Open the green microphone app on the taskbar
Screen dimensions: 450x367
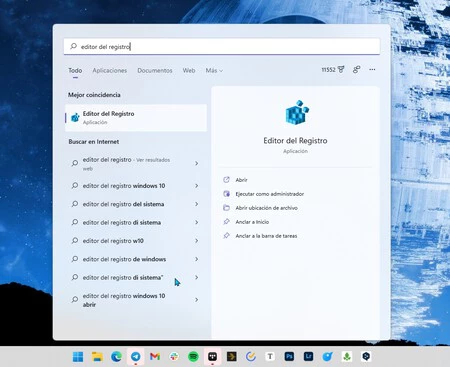pos(347,357)
